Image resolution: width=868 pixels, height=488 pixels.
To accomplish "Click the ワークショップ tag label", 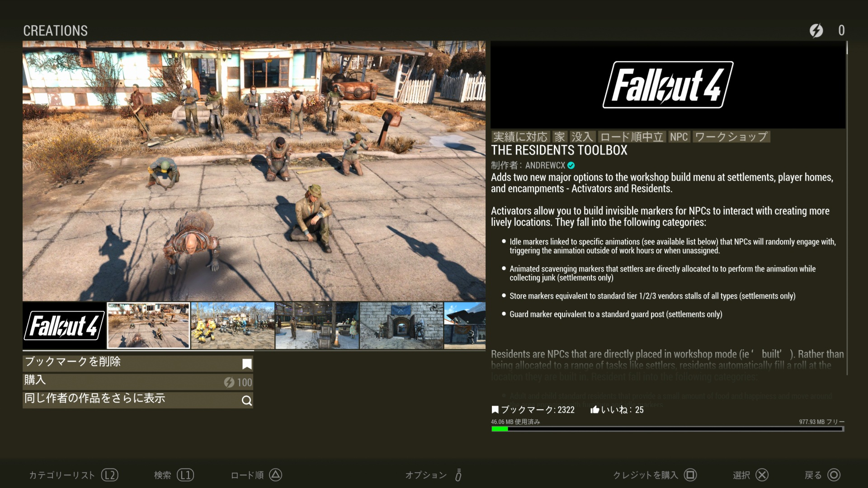I will click(731, 137).
